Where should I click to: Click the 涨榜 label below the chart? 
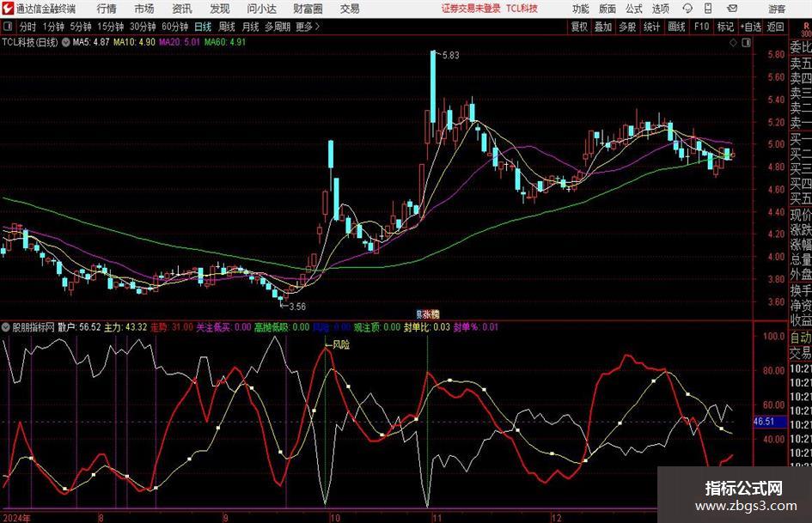pos(431,313)
